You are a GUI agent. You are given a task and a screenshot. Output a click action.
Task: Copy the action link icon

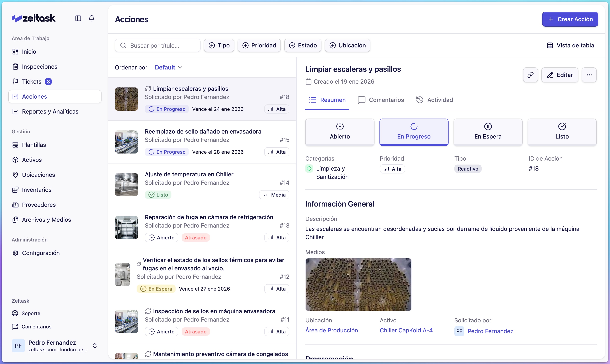(530, 75)
